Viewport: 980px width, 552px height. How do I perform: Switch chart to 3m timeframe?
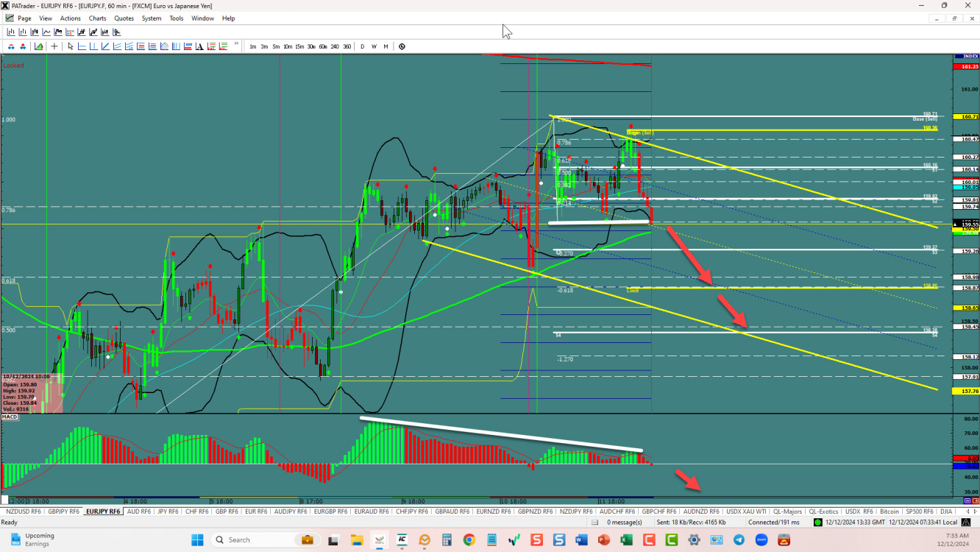tap(264, 46)
